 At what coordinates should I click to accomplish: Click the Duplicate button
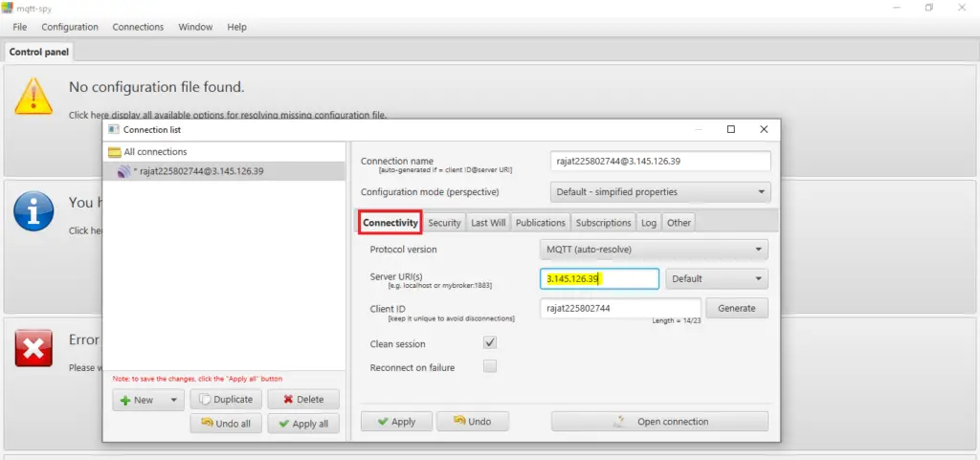click(226, 400)
